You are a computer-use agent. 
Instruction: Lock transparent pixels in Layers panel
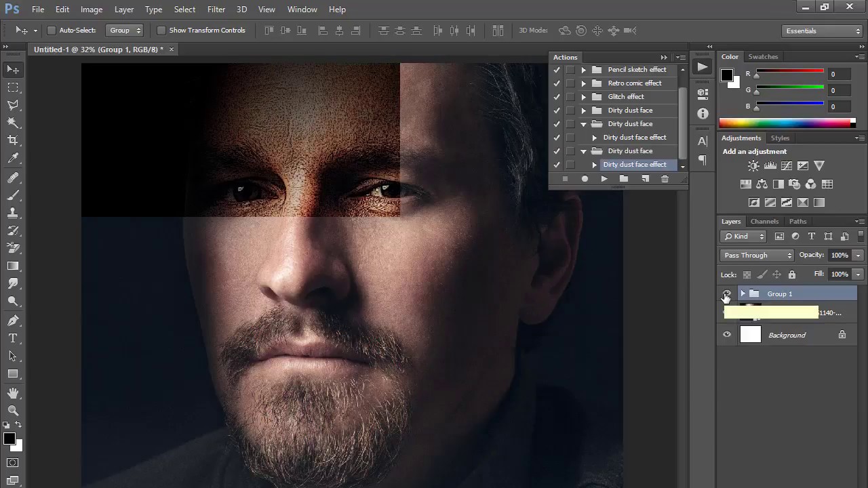pyautogui.click(x=747, y=274)
